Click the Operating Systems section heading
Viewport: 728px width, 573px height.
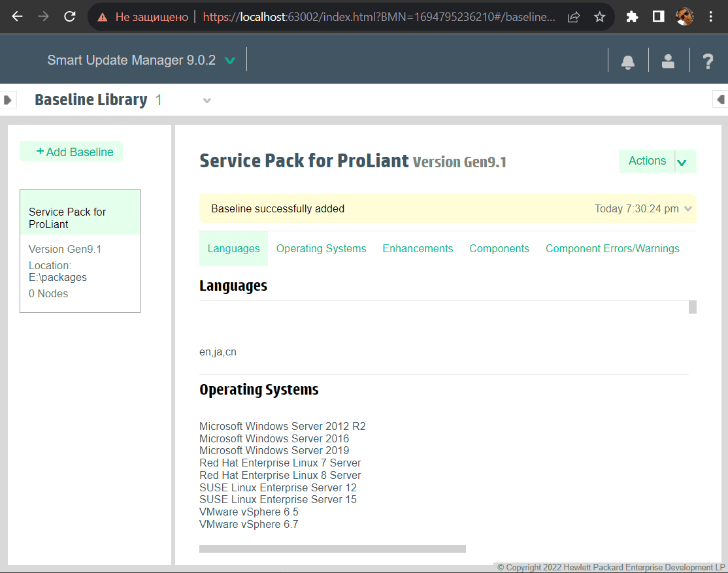pyautogui.click(x=259, y=389)
